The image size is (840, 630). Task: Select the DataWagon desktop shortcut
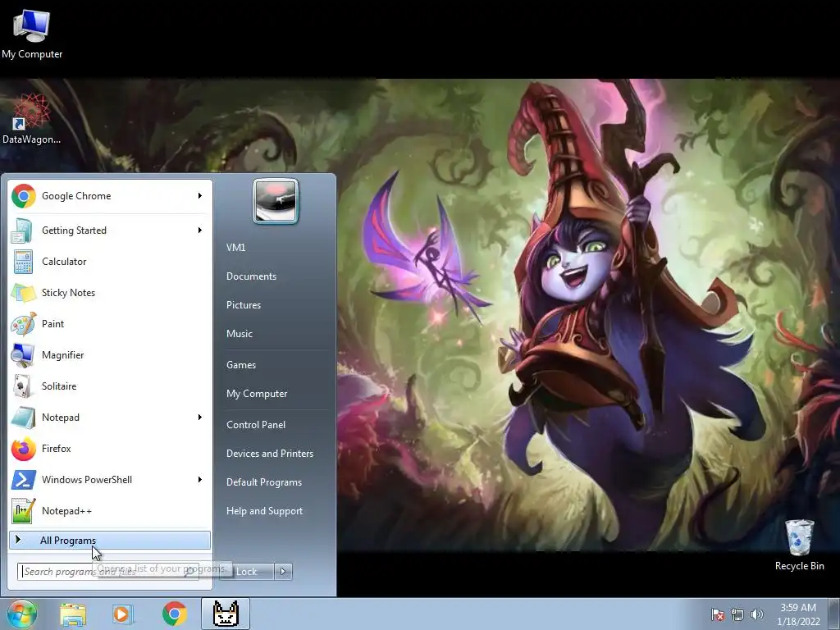pos(31,119)
